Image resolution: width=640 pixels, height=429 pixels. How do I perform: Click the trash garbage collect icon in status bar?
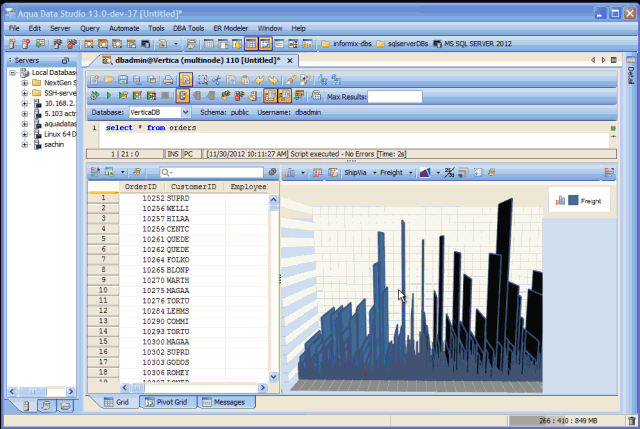click(x=631, y=420)
